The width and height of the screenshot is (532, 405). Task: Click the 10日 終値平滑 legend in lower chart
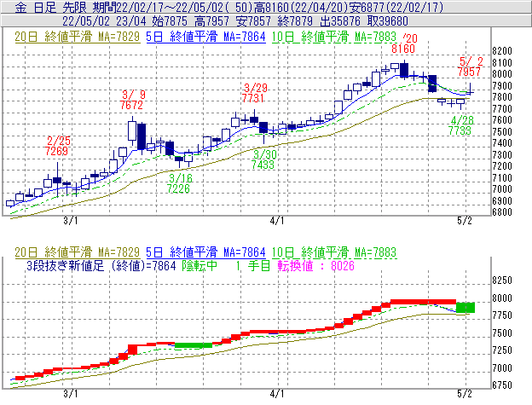pos(334,252)
